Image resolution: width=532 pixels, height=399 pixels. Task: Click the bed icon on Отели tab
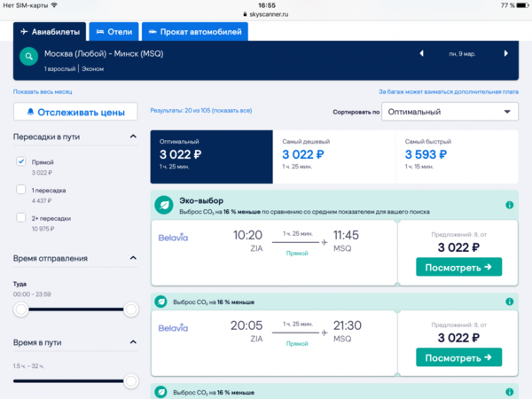99,32
